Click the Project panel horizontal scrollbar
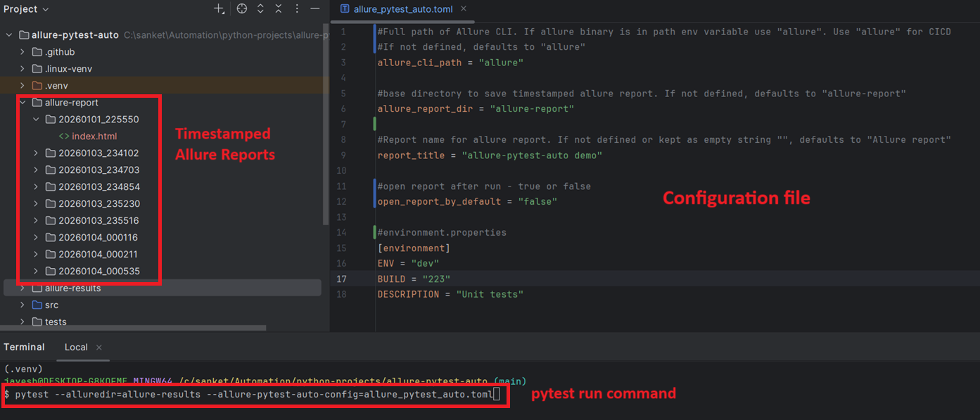 (133, 328)
